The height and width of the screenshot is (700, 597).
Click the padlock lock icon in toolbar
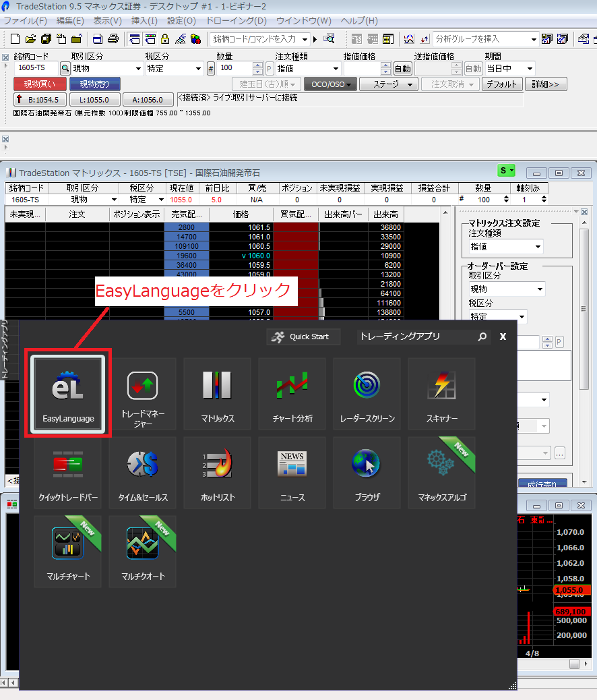click(165, 39)
